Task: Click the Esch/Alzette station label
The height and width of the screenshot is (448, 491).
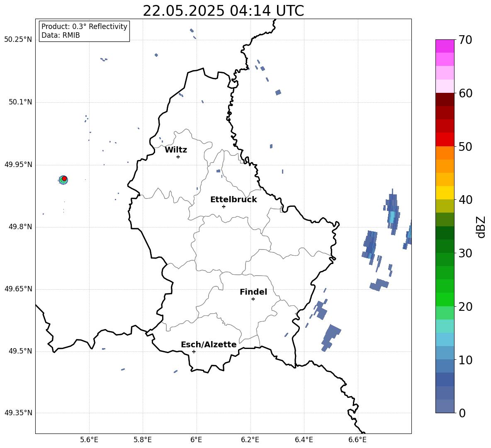Action: coord(209,344)
